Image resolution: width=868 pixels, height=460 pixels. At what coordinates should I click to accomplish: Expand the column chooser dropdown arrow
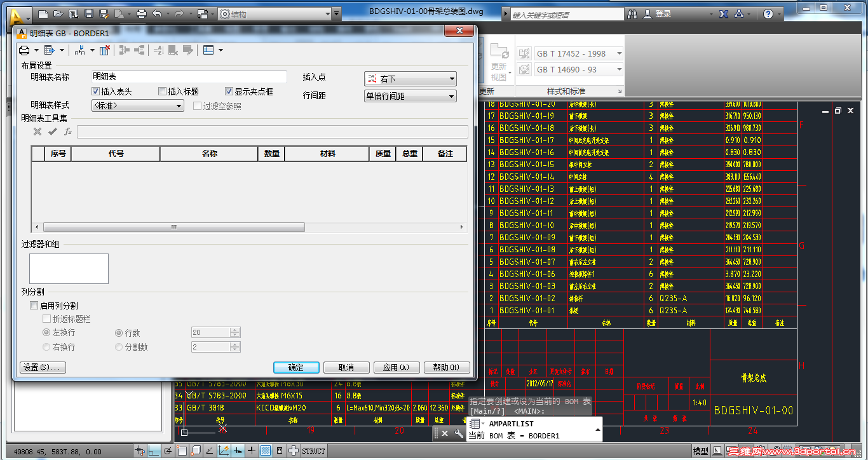[220, 50]
